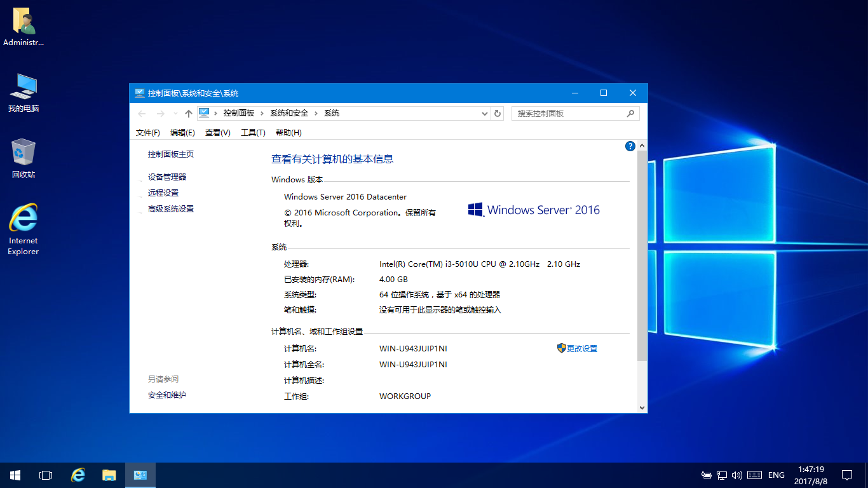
Task: Click the search magnifier icon
Action: (630, 113)
